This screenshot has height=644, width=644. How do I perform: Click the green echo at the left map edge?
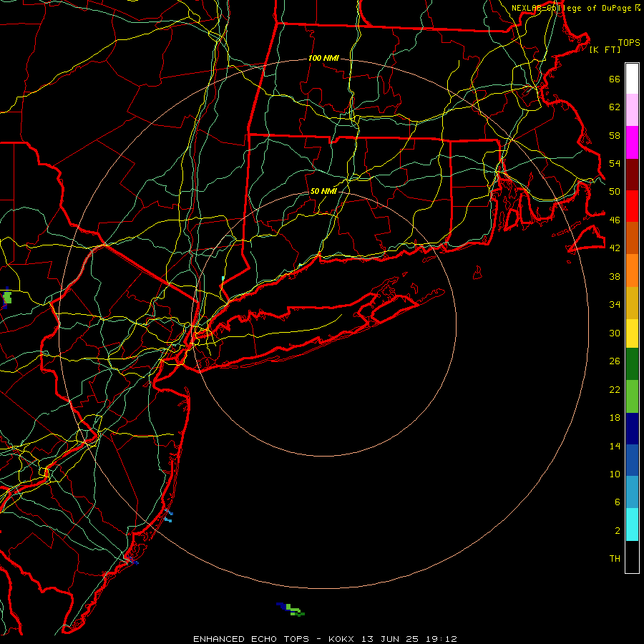point(7,298)
